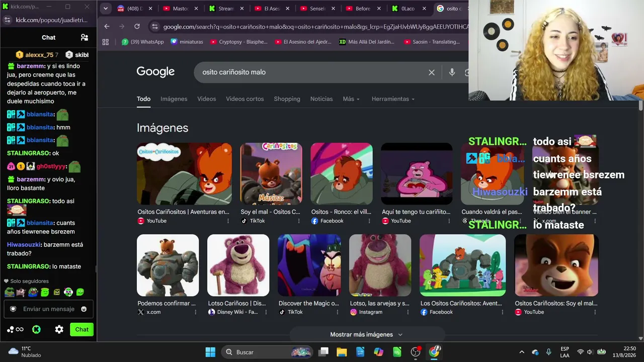Expand the 'Más' search filter dropdown
The width and height of the screenshot is (644, 362).
pyautogui.click(x=351, y=99)
